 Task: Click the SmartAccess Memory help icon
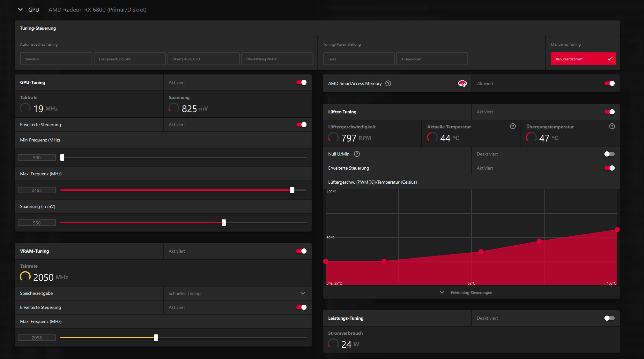388,83
